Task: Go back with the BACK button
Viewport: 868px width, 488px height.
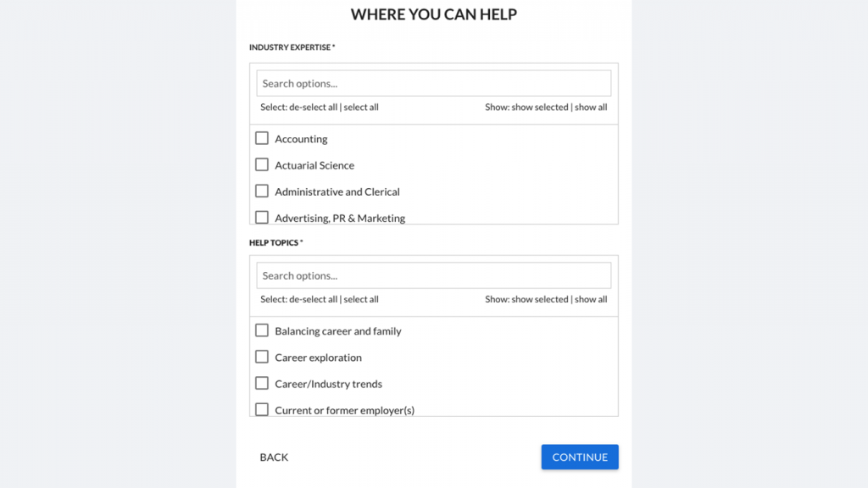Action: pyautogui.click(x=274, y=457)
